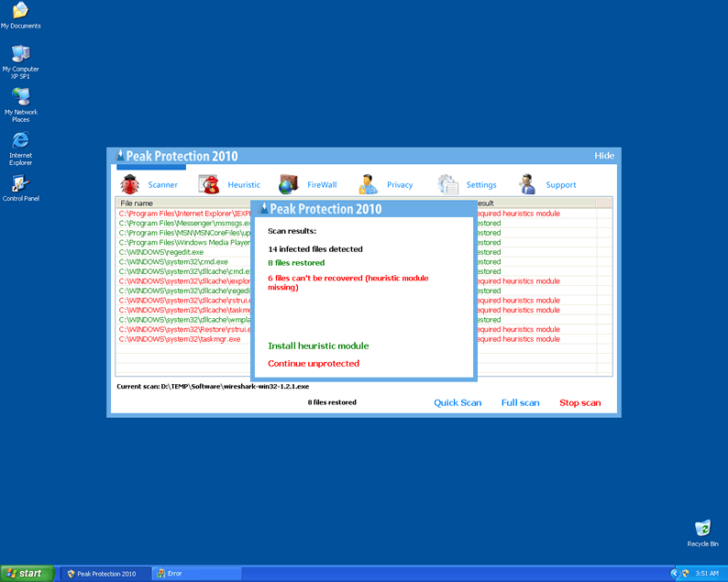Image resolution: width=728 pixels, height=582 pixels.
Task: Run a Full scan
Action: point(520,403)
